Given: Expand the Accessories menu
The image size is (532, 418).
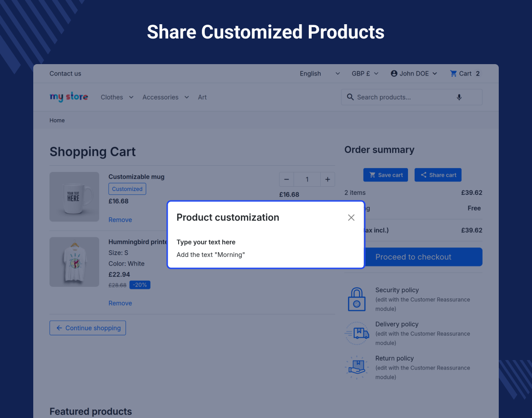Looking at the screenshot, I should 166,97.
